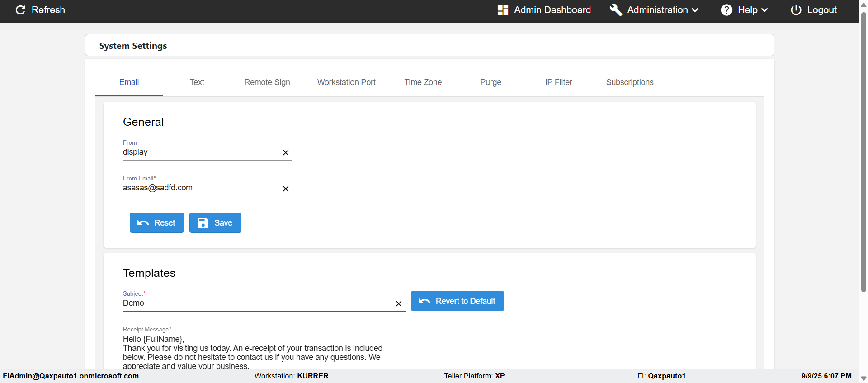Select the Workstation Port tab

(346, 82)
